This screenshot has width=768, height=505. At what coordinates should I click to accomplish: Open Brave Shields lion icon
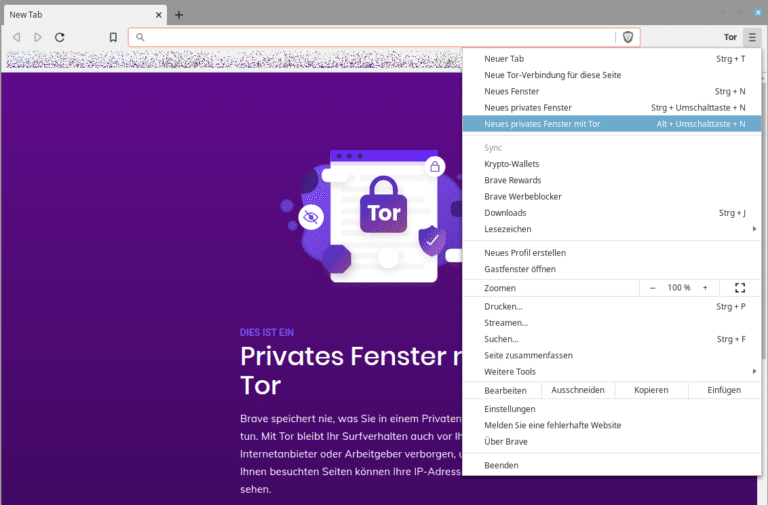[628, 37]
